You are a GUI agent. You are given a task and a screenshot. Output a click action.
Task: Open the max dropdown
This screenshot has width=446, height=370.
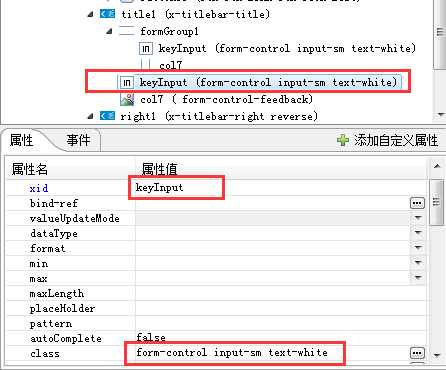tap(418, 278)
